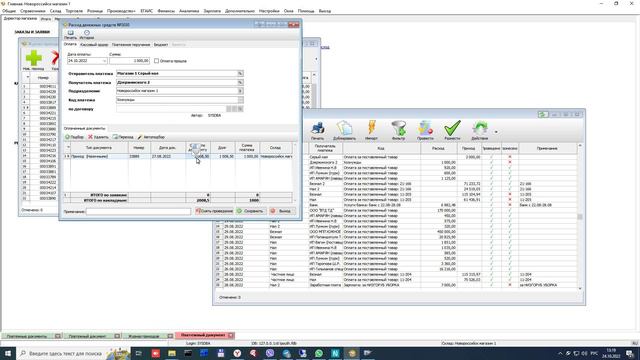
Task: Open the Код платежа dropdown arrow
Action: point(240,100)
